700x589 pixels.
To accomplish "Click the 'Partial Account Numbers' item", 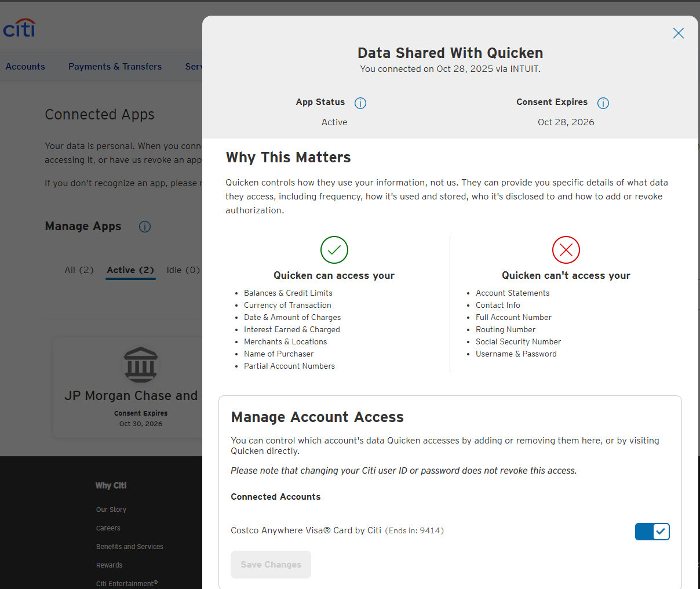I will point(289,366).
